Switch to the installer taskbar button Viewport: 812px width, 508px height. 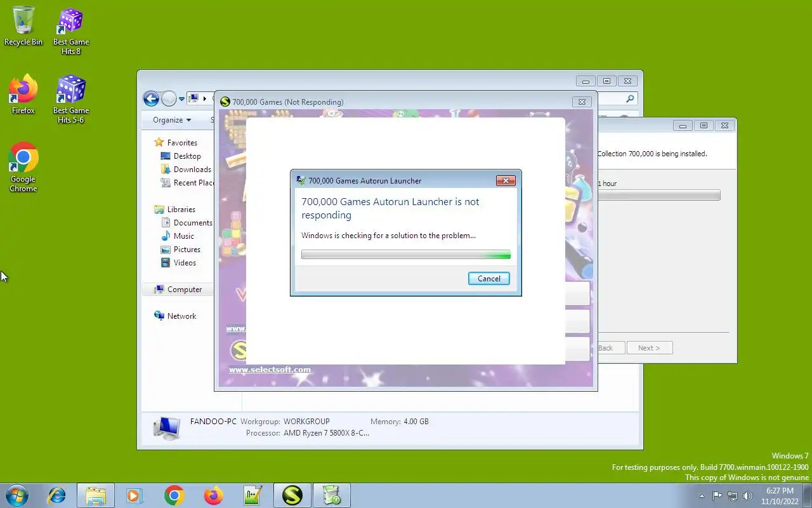(x=332, y=495)
